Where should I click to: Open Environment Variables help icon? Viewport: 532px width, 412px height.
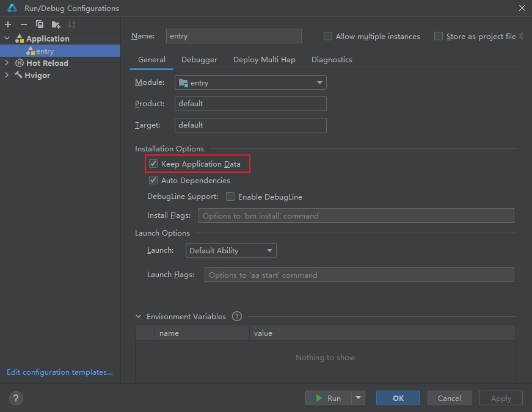coord(237,316)
